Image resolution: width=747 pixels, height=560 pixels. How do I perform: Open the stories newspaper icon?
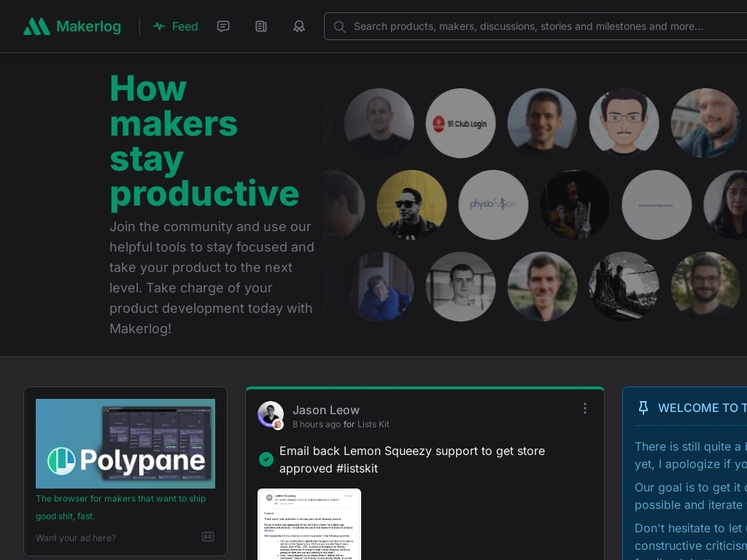click(x=261, y=26)
